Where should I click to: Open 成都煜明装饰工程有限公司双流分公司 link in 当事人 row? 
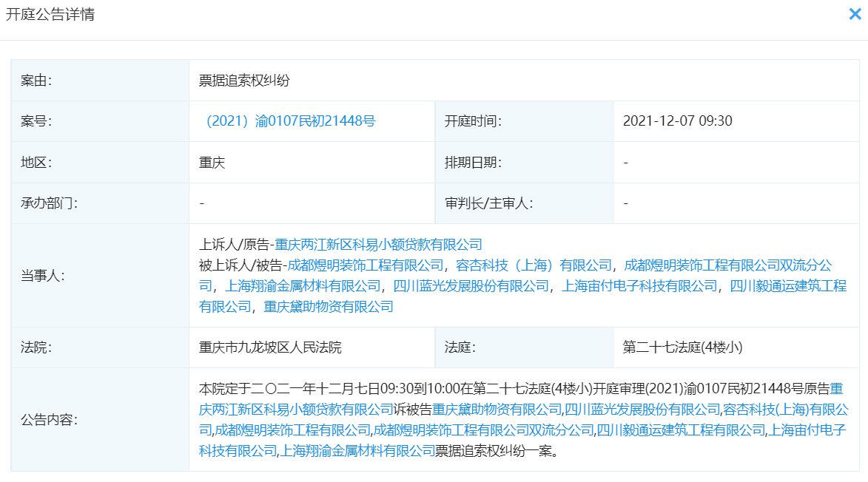coord(727,265)
